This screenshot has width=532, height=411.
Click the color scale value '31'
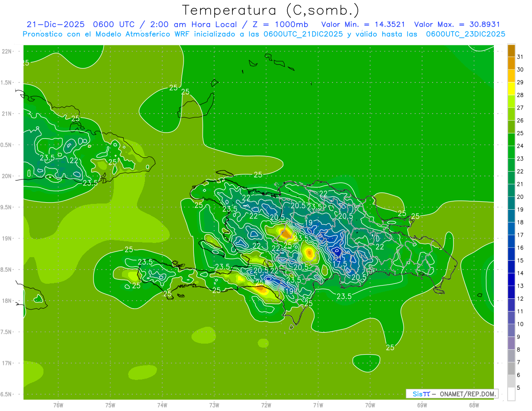coord(520,57)
